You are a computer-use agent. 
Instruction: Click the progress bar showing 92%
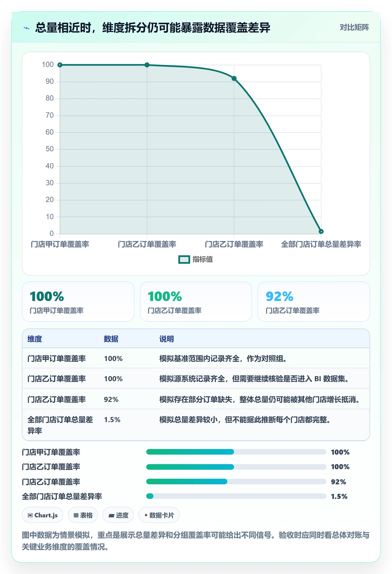(x=236, y=482)
